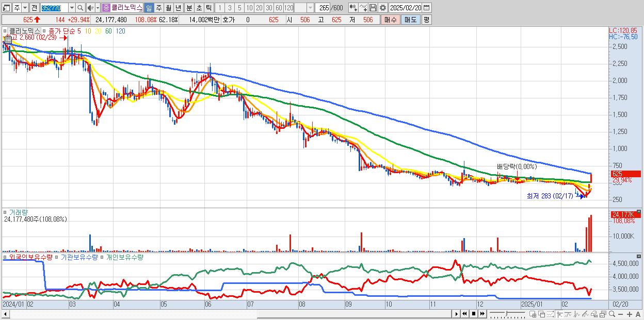The height and width of the screenshot is (320, 644).
Task: Click the stock code field 352770
Action: point(54,8)
